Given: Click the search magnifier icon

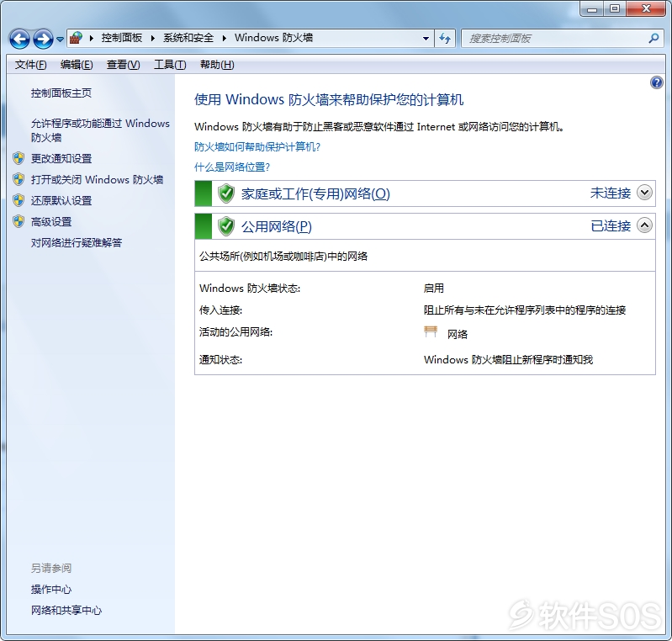Looking at the screenshot, I should pos(653,38).
